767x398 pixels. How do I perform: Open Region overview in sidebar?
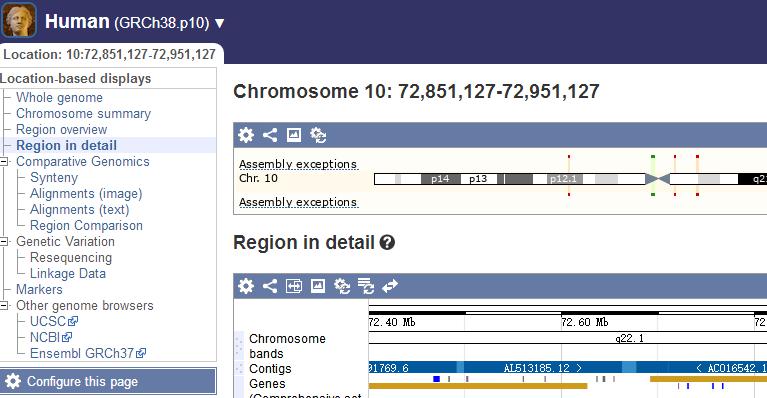coord(62,130)
